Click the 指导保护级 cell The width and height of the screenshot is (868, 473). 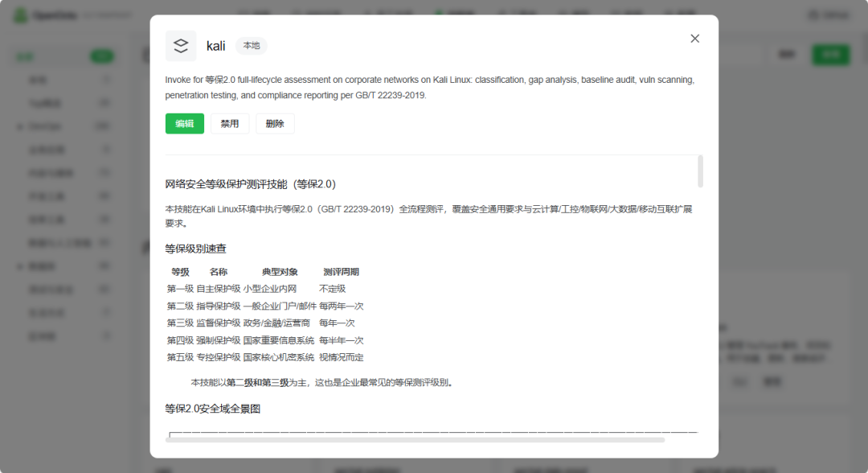[219, 306]
